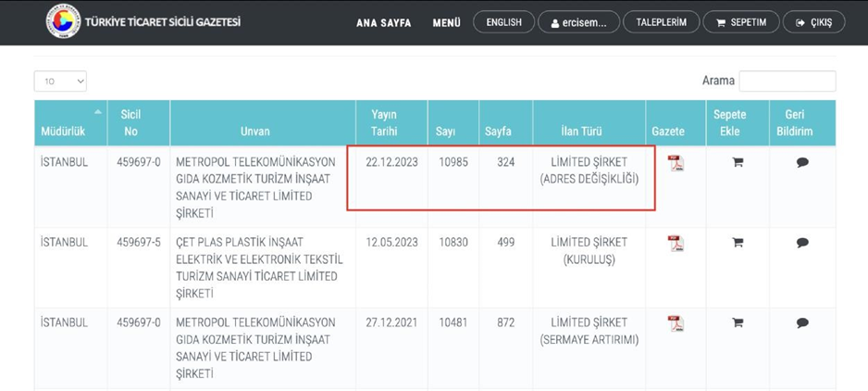This screenshot has height=391, width=868.
Task: Click the Yayın Tarihi column header
Action: click(x=391, y=123)
